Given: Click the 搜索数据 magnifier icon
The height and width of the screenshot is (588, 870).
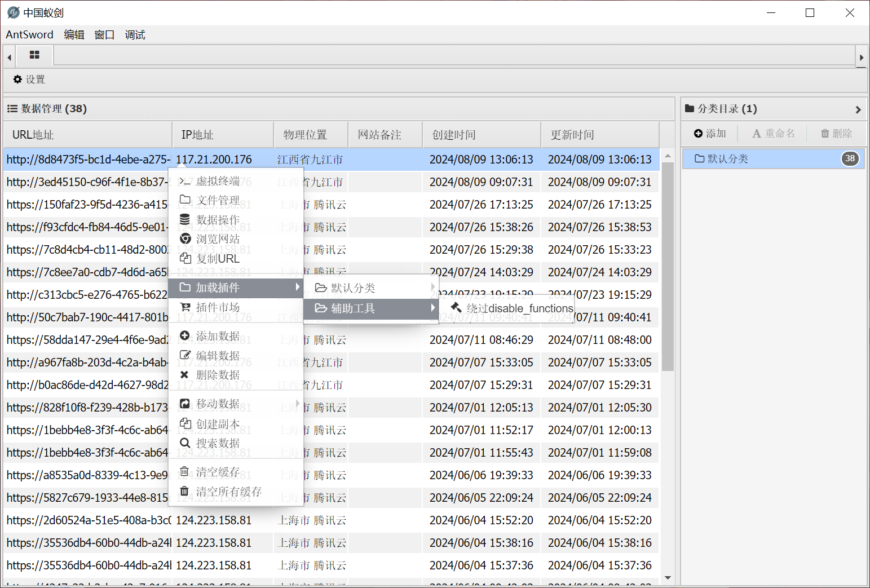Looking at the screenshot, I should tap(185, 443).
